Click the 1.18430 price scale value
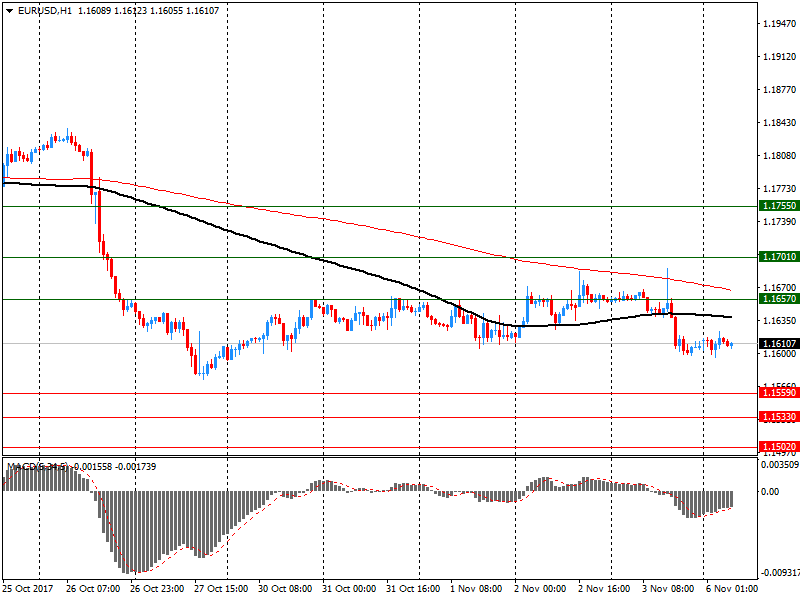Viewport: 800px width, 600px height. tap(779, 122)
